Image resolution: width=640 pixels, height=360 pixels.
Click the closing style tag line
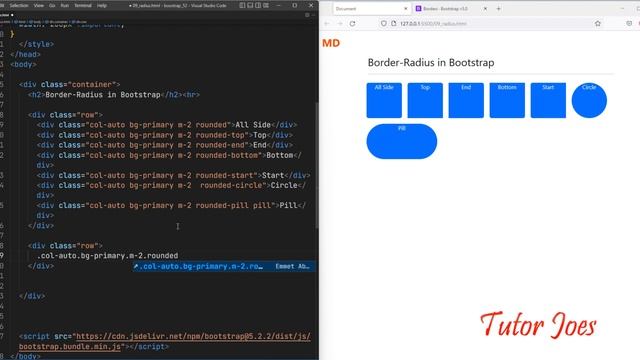pos(36,44)
